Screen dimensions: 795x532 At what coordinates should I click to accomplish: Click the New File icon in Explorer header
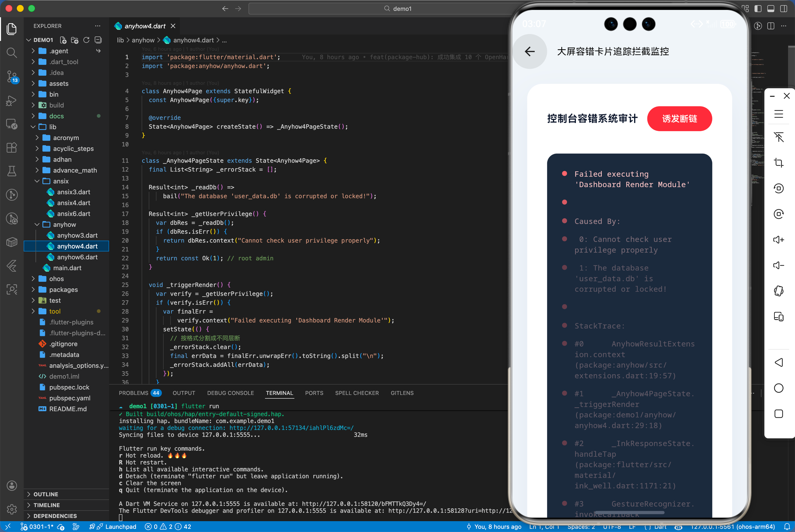point(63,40)
